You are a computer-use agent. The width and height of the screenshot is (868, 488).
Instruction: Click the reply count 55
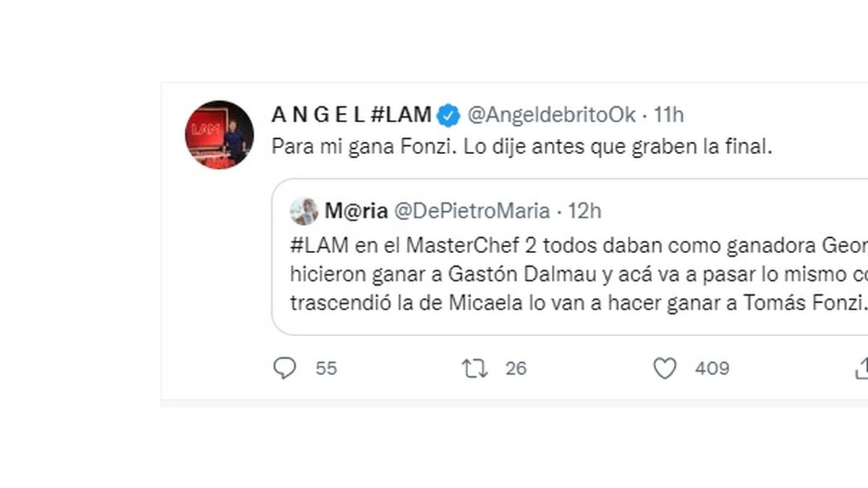point(326,369)
